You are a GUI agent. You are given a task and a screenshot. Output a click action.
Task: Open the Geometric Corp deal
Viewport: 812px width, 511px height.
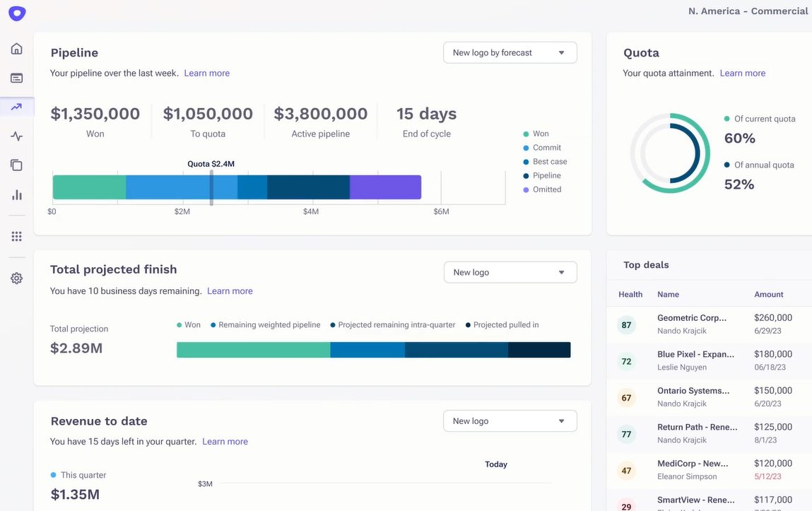(692, 318)
